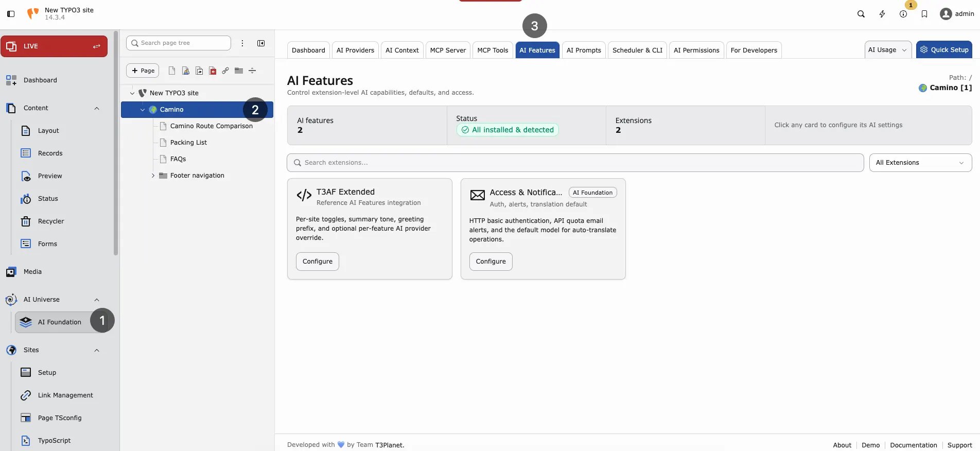Image resolution: width=980 pixels, height=451 pixels.
Task: Select the mount point page icon
Action: point(213,71)
